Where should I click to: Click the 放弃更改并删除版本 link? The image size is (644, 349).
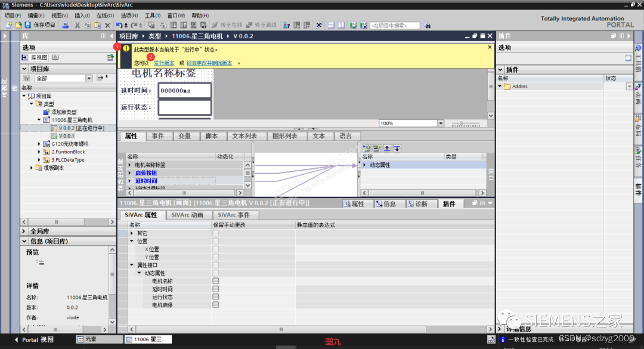coord(209,63)
